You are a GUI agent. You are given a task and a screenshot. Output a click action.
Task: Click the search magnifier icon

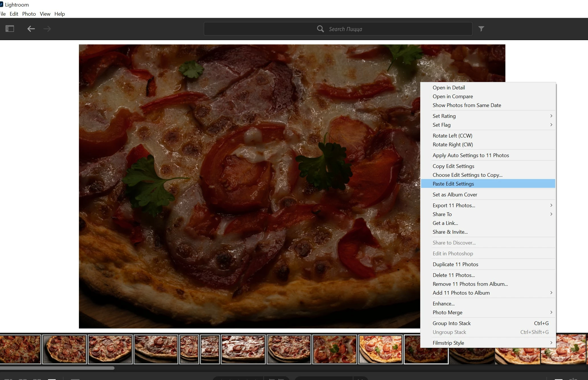[x=320, y=29]
